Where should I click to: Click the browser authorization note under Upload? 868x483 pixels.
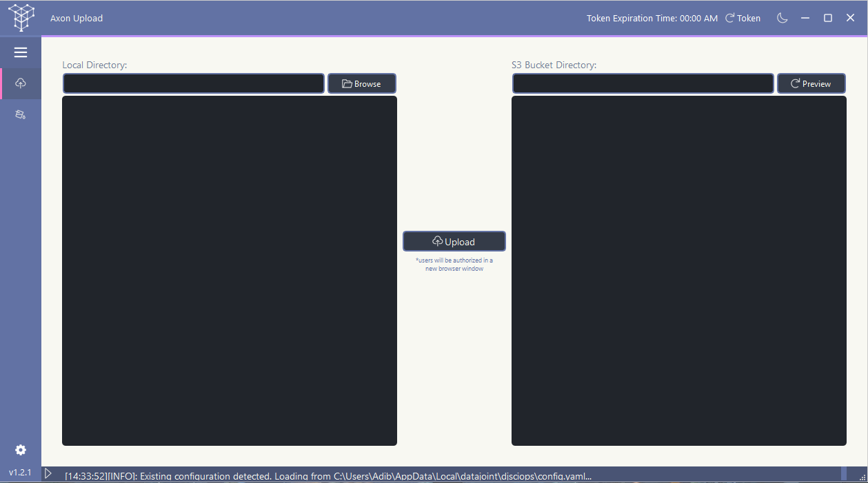pyautogui.click(x=454, y=265)
